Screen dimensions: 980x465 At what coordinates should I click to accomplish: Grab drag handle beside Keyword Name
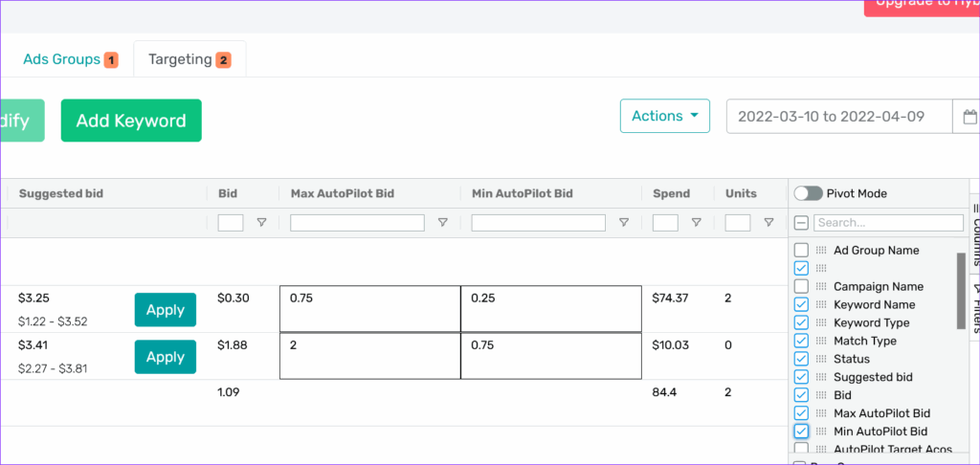point(820,304)
